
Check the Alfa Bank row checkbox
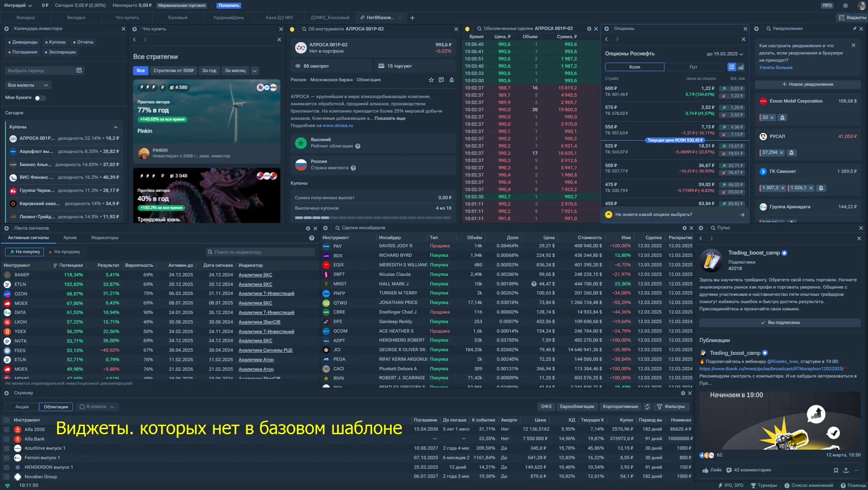6,439
